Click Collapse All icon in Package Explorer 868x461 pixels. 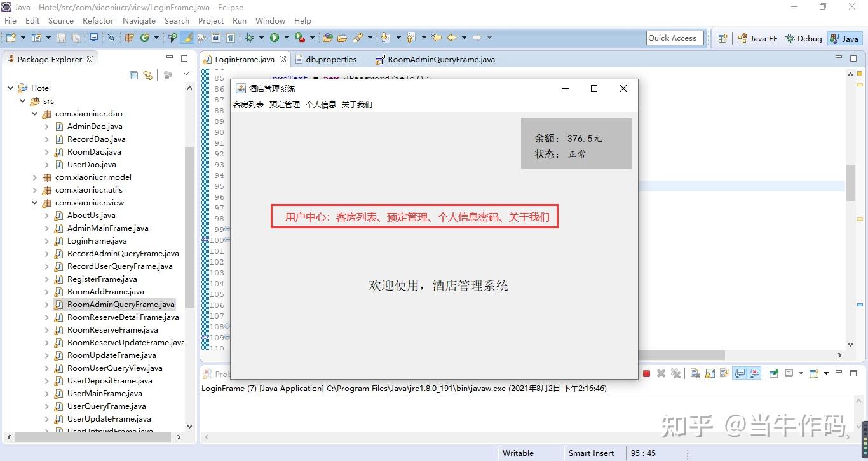[x=133, y=75]
